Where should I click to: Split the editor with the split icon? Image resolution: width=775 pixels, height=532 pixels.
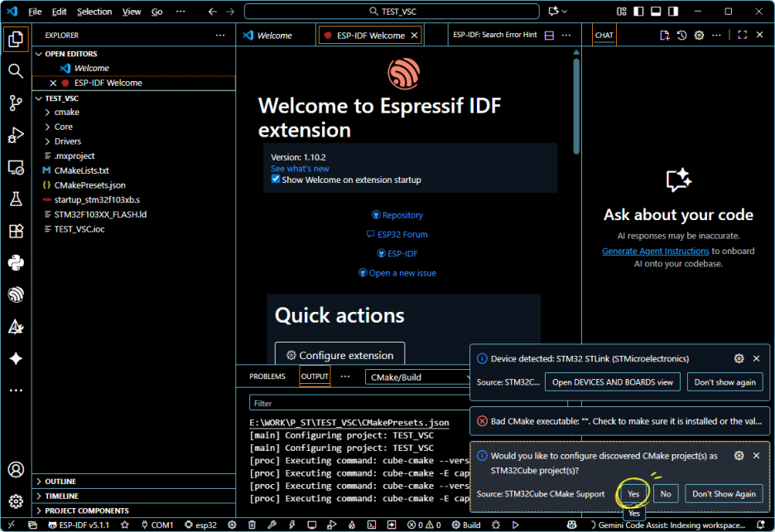pos(549,35)
